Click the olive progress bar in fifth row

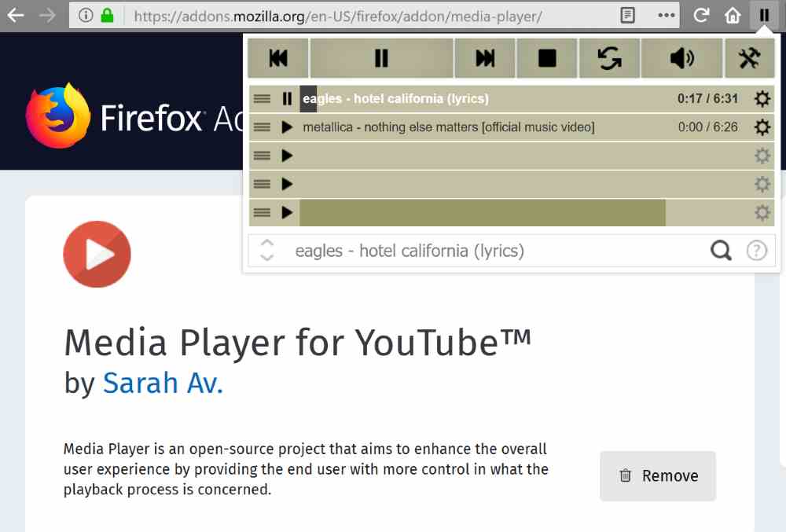(x=483, y=213)
